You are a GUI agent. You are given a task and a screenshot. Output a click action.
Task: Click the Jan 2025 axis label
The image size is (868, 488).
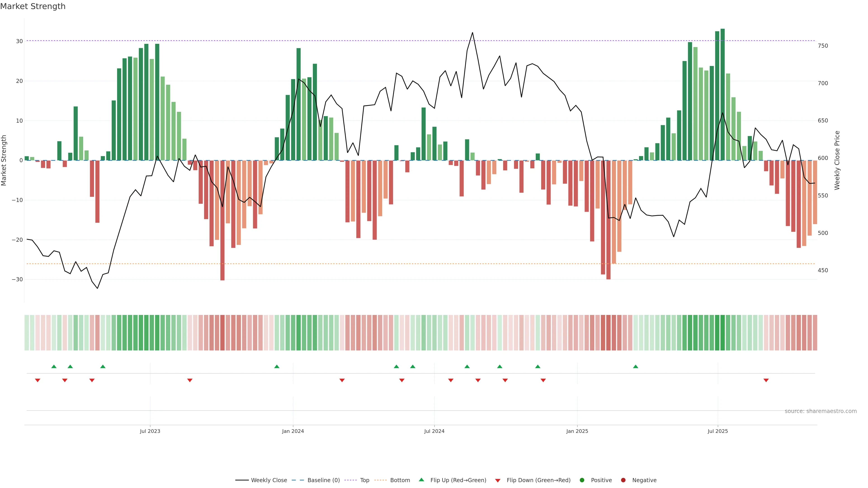point(577,431)
